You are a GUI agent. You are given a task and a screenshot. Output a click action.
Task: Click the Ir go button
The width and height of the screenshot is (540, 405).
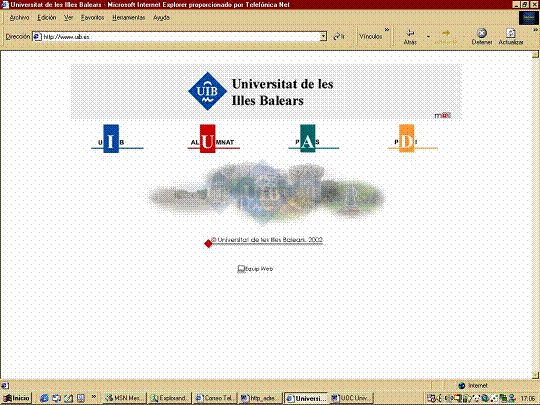click(339, 36)
